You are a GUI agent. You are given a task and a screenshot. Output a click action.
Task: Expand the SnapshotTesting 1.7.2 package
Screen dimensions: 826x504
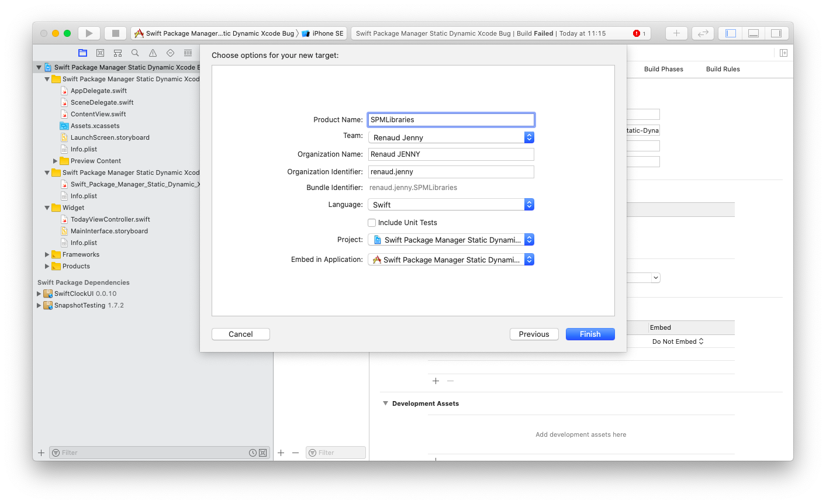pyautogui.click(x=39, y=305)
